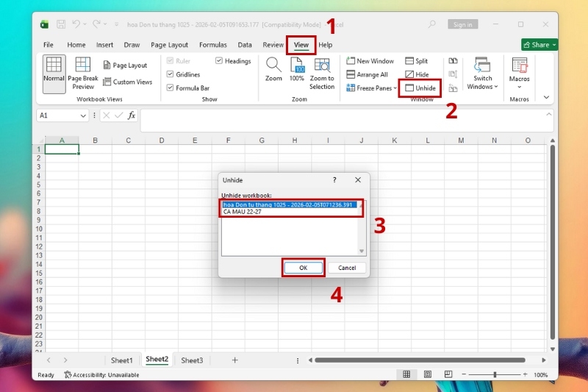Click zoom in plus on status bar
588x392 pixels.
coord(525,374)
